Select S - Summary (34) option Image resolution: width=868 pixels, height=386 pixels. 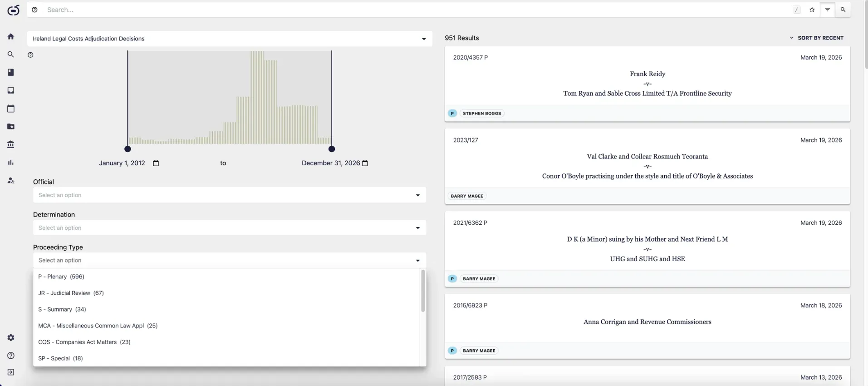pyautogui.click(x=226, y=309)
